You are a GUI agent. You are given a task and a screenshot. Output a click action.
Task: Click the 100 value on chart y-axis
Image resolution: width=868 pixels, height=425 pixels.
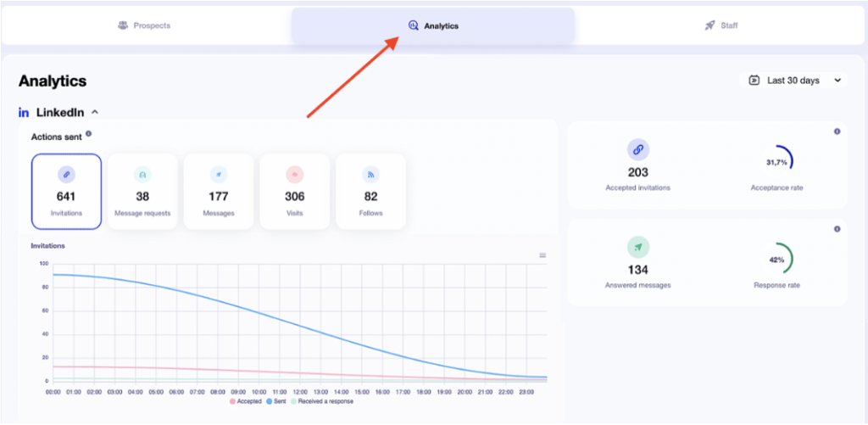tap(44, 264)
